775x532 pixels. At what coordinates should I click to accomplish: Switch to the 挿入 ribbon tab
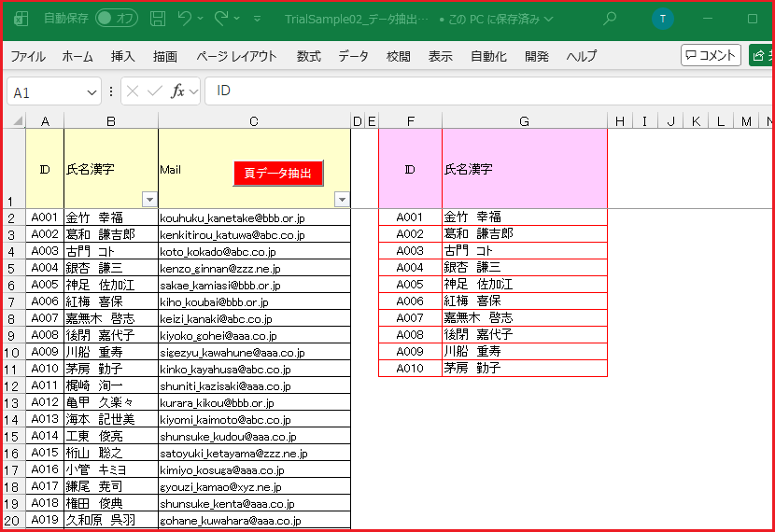[122, 56]
